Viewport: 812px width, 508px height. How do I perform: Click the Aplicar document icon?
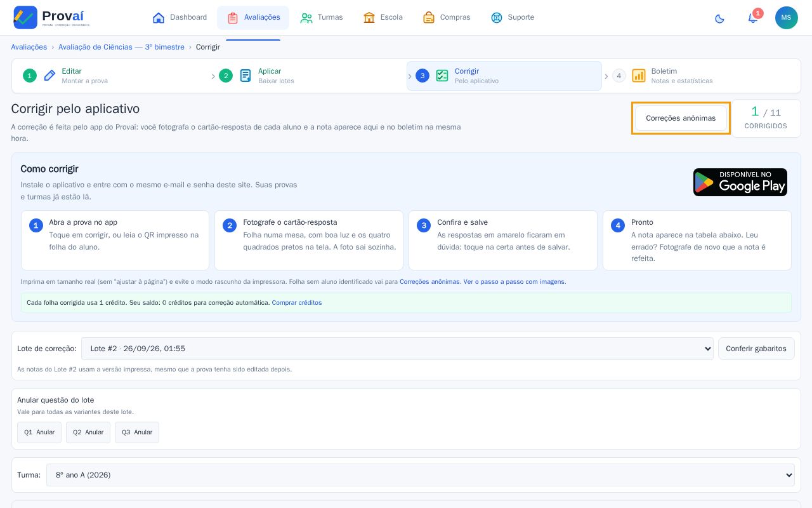click(246, 76)
